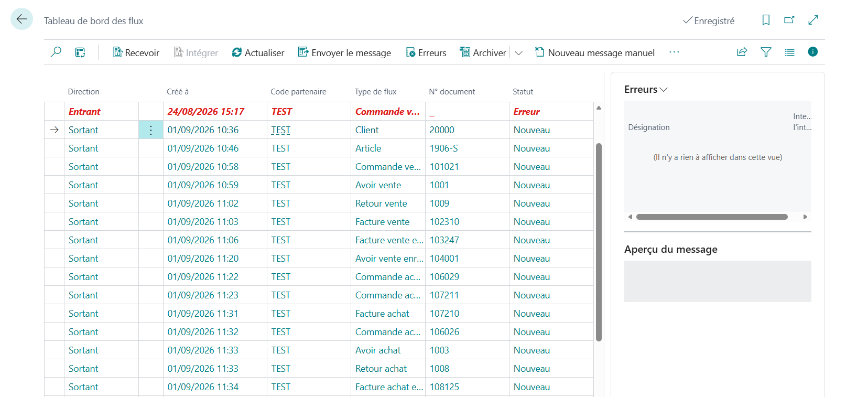Go back with the arrow button

(x=21, y=19)
